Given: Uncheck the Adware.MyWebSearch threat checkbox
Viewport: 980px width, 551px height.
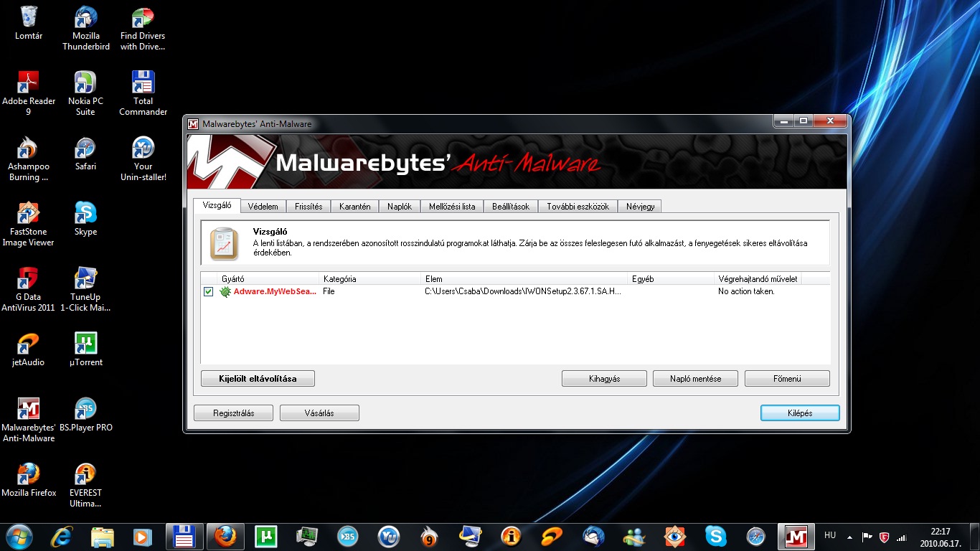Looking at the screenshot, I should click(208, 292).
